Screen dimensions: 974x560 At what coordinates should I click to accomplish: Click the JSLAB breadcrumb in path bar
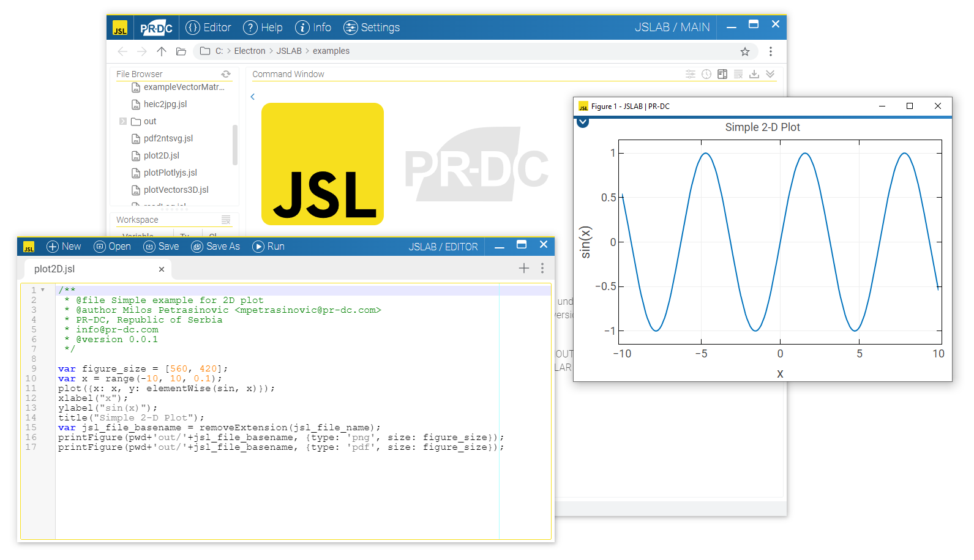tap(289, 51)
